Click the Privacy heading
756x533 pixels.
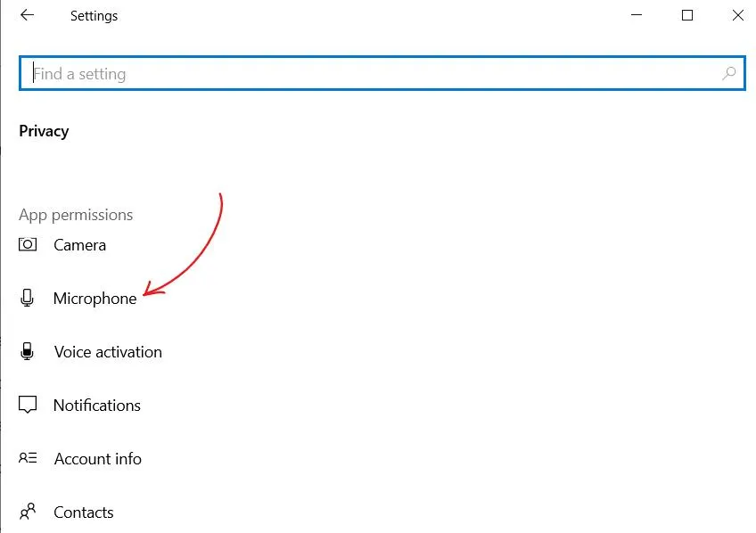(44, 131)
